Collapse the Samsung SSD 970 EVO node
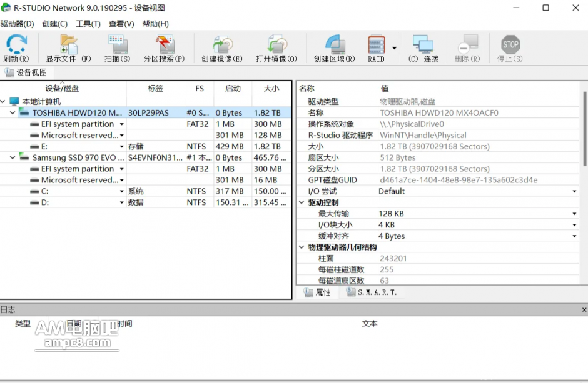 [13, 157]
